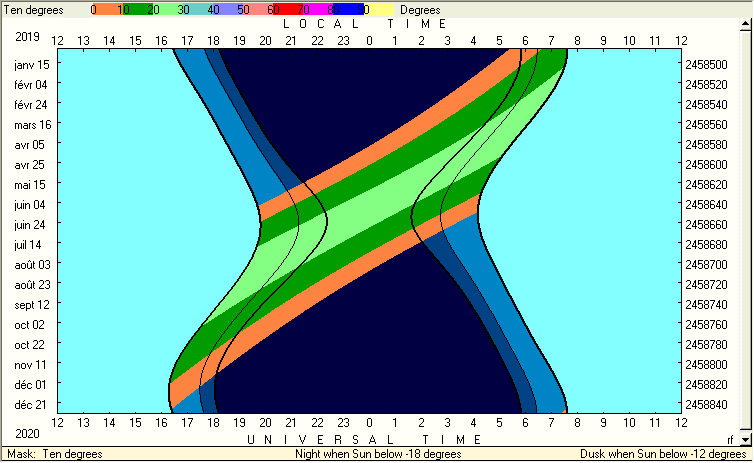Click the year label '2019'
The height and width of the screenshot is (463, 754).
point(27,37)
